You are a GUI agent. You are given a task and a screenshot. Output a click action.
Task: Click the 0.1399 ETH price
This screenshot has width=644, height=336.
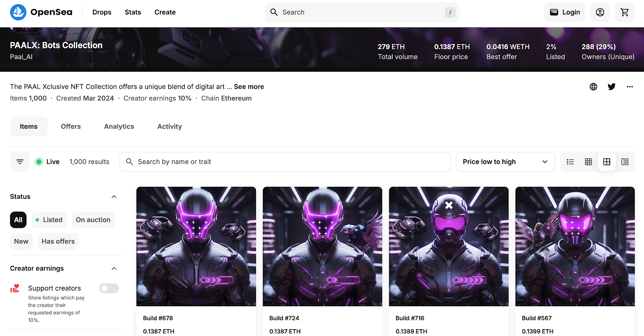pyautogui.click(x=538, y=331)
